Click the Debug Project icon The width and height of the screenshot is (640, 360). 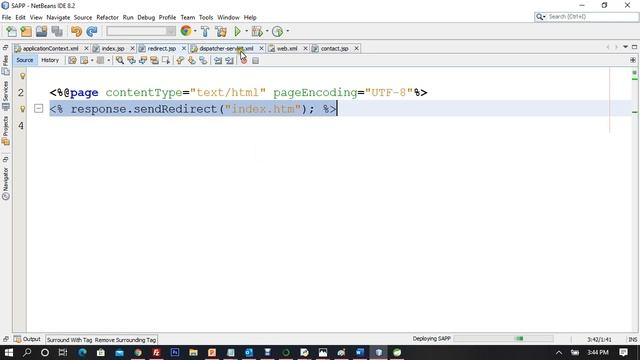257,31
